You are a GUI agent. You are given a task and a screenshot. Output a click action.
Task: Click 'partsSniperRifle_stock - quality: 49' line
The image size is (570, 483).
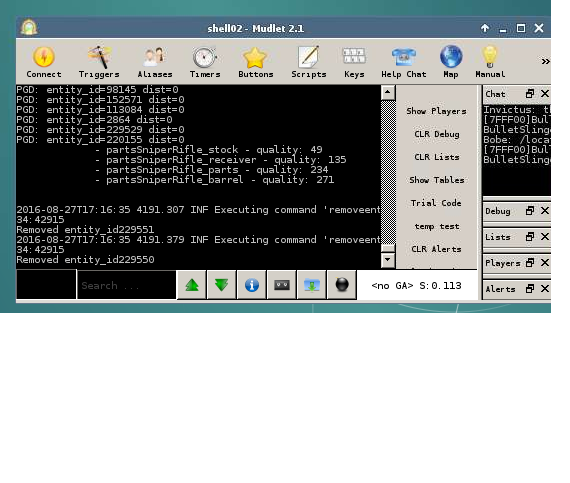(209, 149)
